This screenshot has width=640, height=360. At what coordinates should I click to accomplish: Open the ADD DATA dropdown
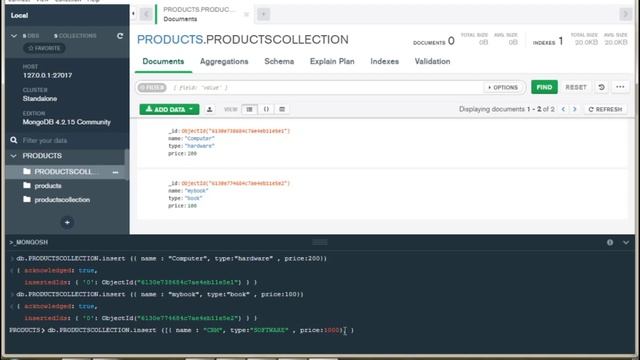pos(169,109)
